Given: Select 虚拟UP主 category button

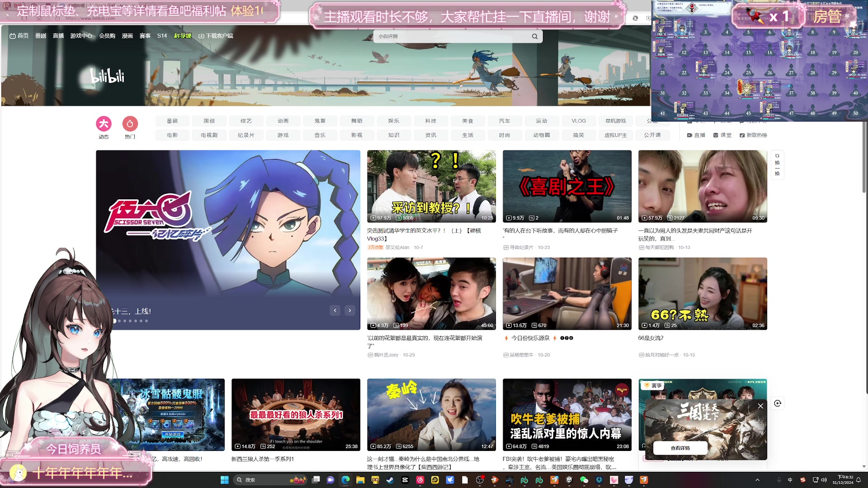Looking at the screenshot, I should click(x=616, y=135).
